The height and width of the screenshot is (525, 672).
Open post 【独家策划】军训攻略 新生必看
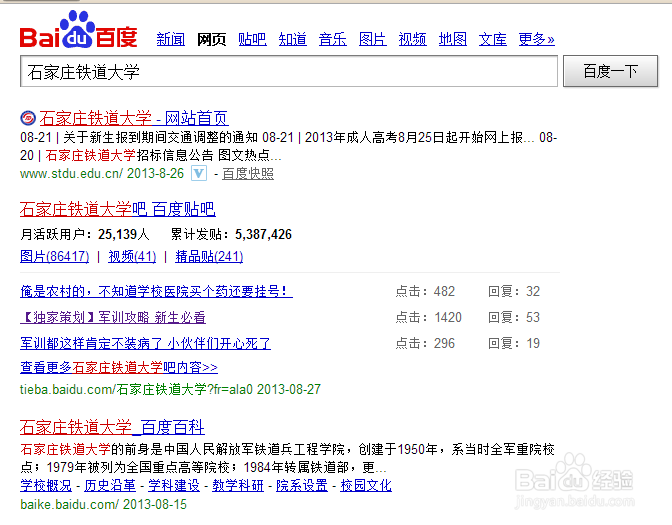(x=113, y=317)
